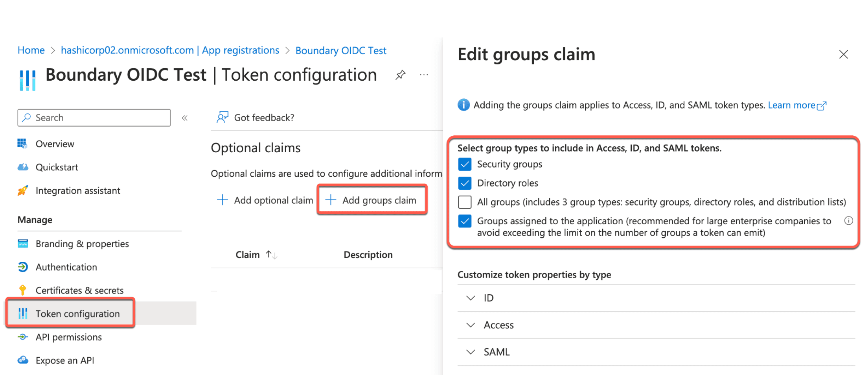Open API permissions in the sidebar

tap(69, 337)
